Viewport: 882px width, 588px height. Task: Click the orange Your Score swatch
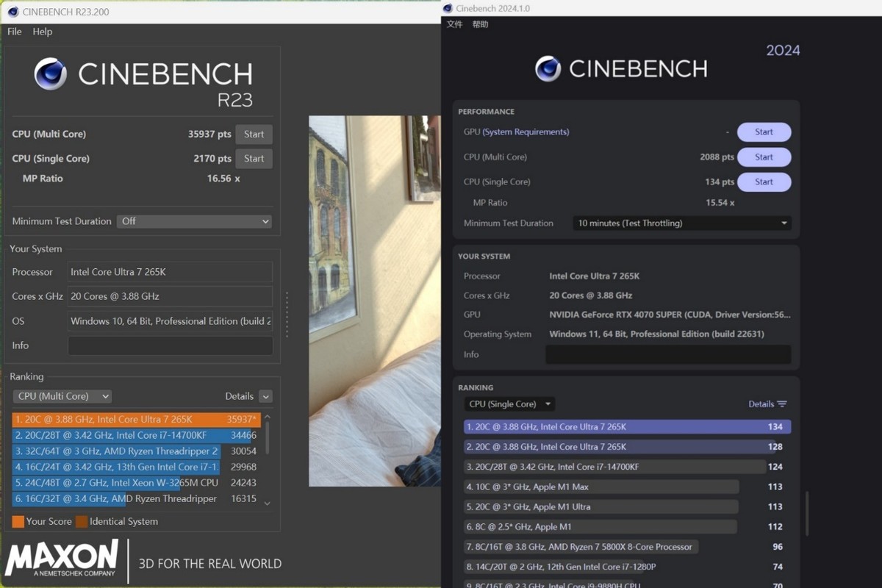pos(18,522)
